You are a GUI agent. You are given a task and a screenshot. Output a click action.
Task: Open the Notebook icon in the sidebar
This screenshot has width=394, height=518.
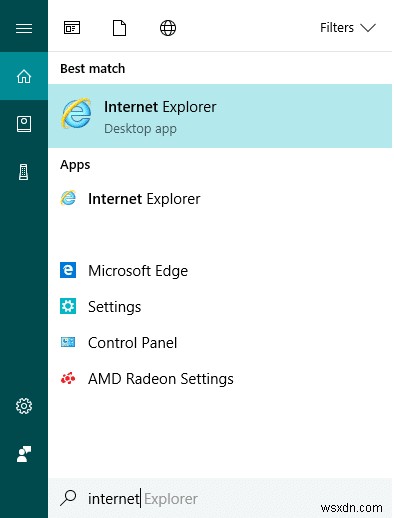point(24,124)
